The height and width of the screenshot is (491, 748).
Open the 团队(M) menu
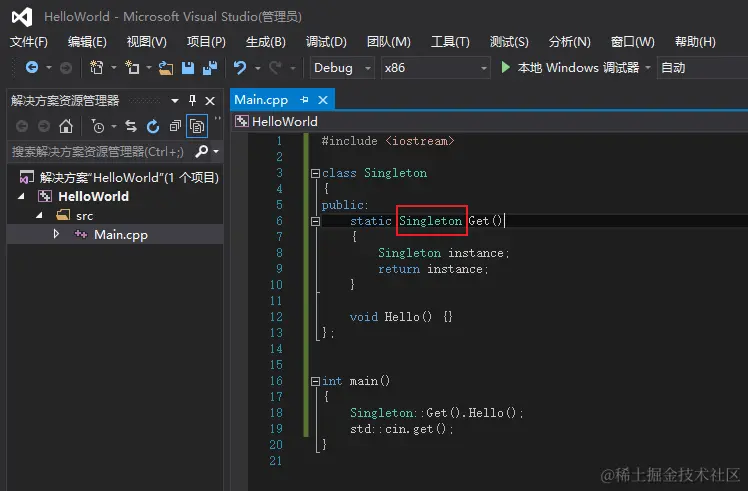point(389,42)
